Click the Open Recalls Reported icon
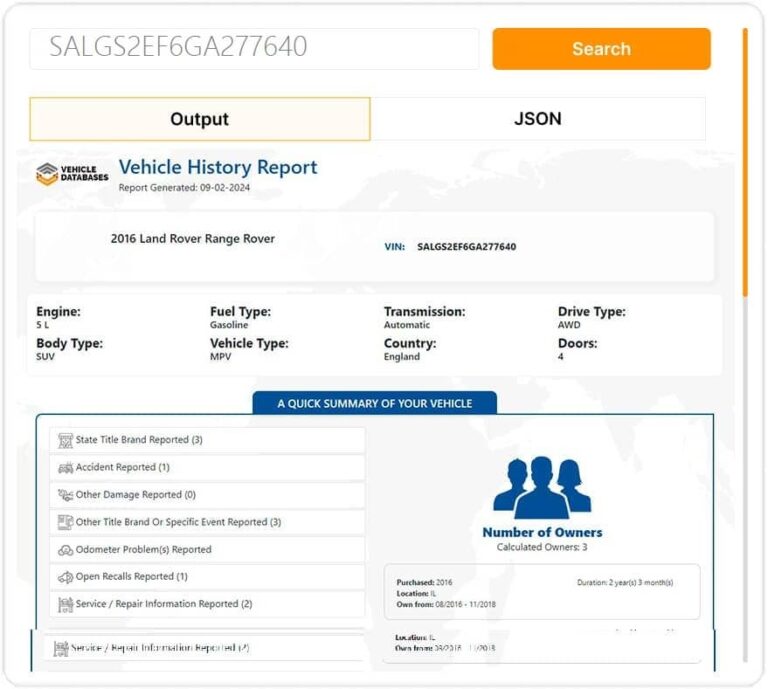Screen dimensions: 768x689 coord(65,577)
